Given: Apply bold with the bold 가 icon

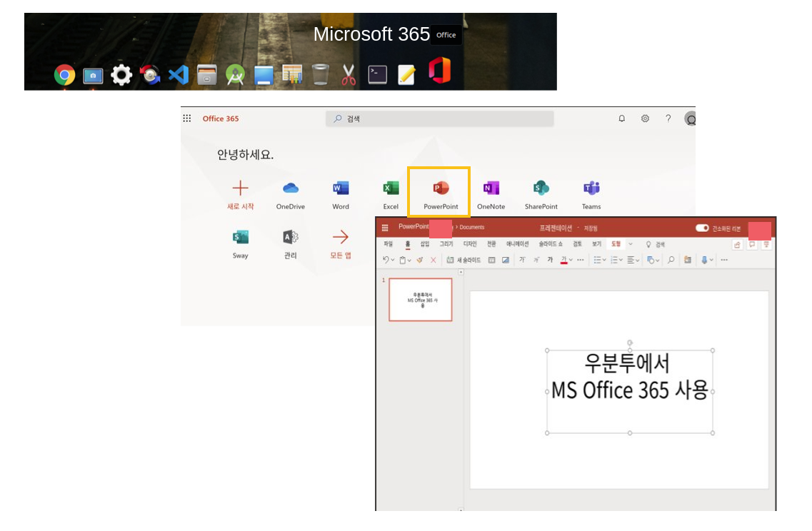Looking at the screenshot, I should 550,260.
